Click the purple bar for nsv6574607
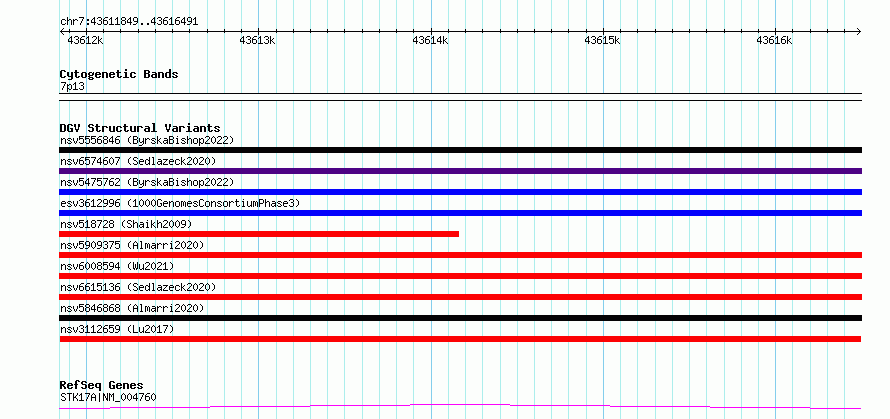Image resolution: width=890 pixels, height=419 pixels. [x=460, y=171]
